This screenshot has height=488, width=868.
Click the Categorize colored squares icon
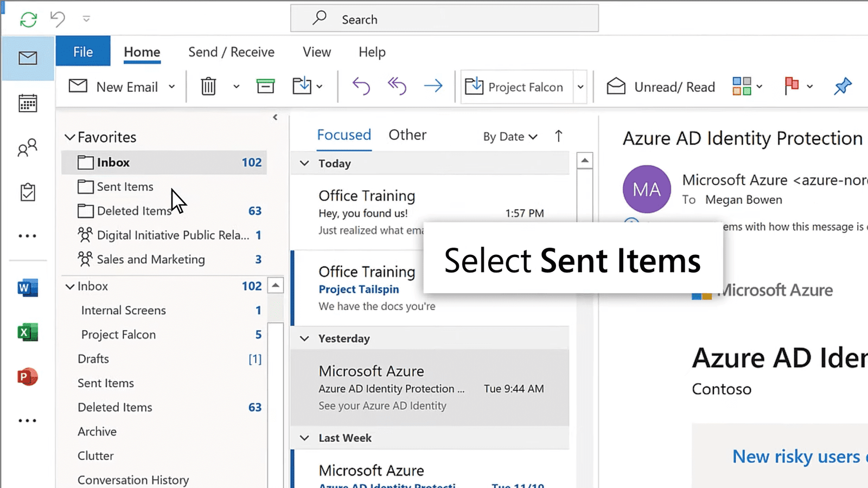click(x=742, y=86)
